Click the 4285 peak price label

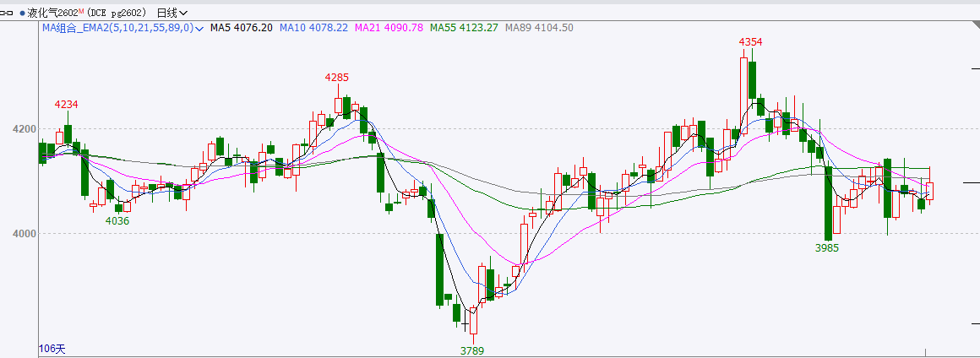[x=337, y=78]
